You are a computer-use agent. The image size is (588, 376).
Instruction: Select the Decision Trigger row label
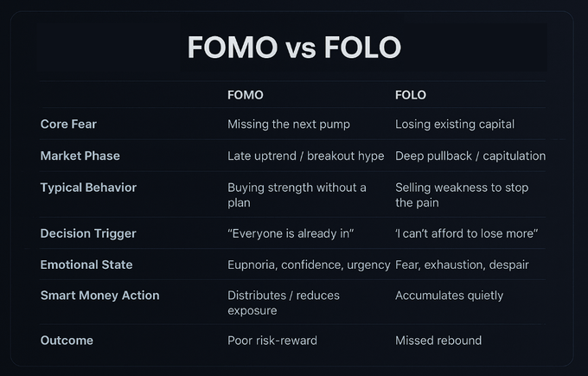pos(88,233)
